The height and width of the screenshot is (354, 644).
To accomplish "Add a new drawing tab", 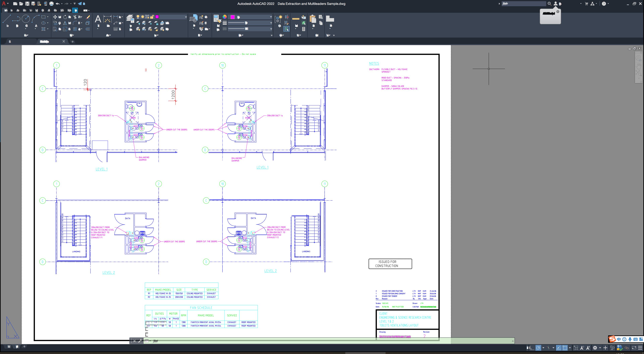I will pos(72,41).
